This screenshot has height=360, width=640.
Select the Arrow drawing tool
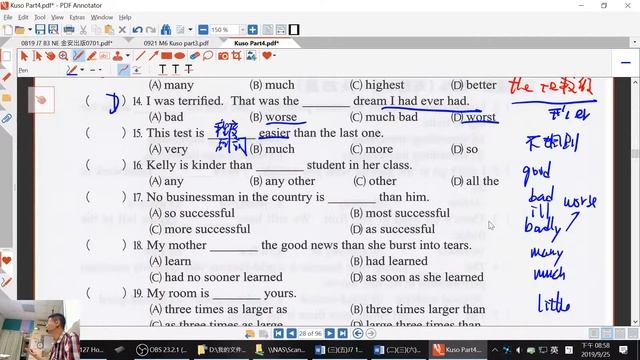coord(153,56)
